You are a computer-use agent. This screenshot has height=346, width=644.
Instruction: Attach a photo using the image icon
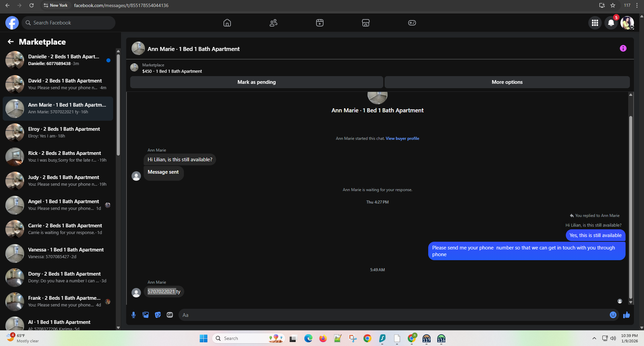coord(146,315)
